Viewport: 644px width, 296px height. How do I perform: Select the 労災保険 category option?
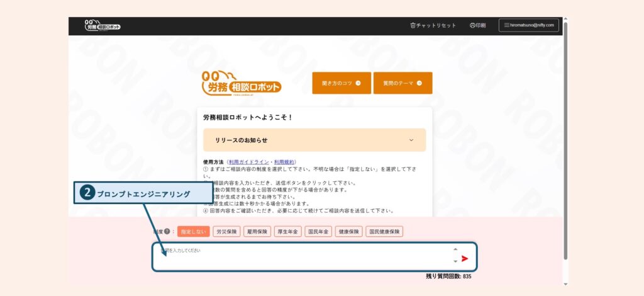(226, 232)
